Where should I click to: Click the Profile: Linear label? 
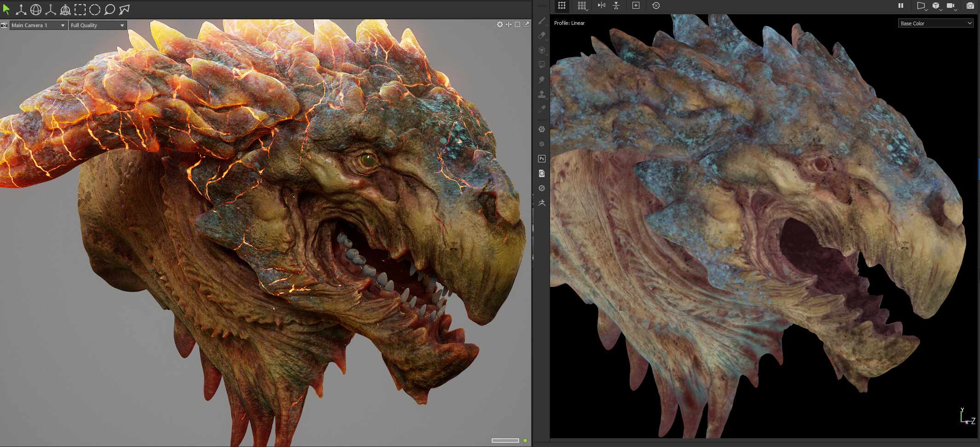click(x=569, y=23)
